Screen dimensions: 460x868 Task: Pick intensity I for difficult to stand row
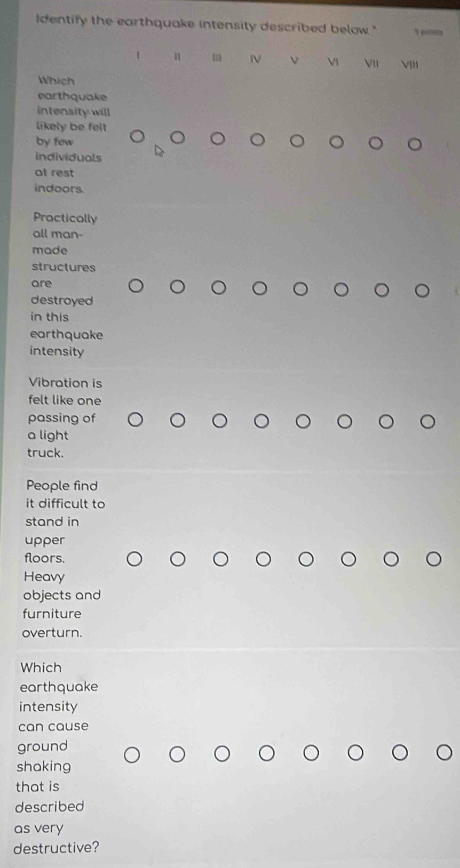(134, 559)
